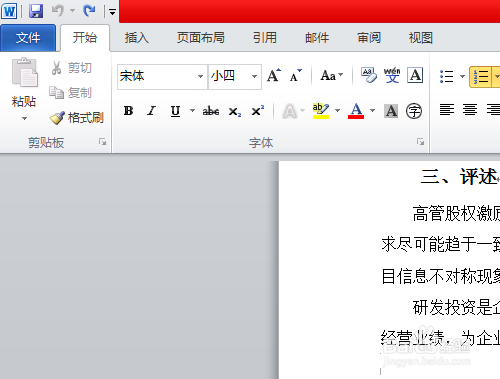Expand the font size dropdown arrow

pyautogui.click(x=254, y=76)
